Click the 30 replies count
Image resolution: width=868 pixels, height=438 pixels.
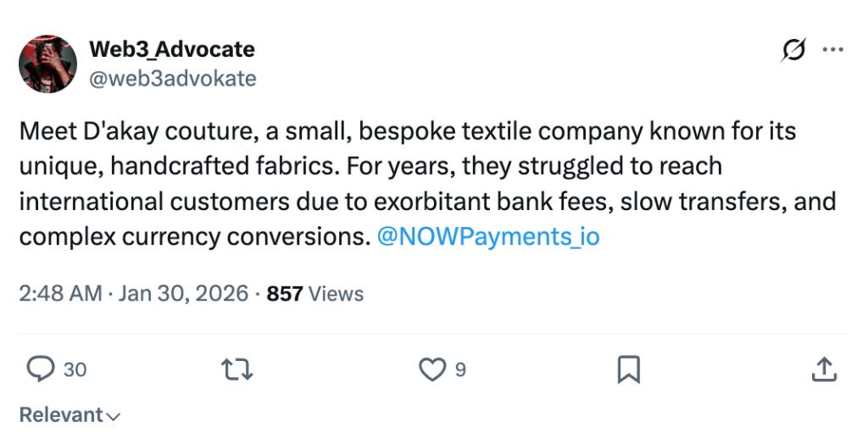(x=75, y=370)
